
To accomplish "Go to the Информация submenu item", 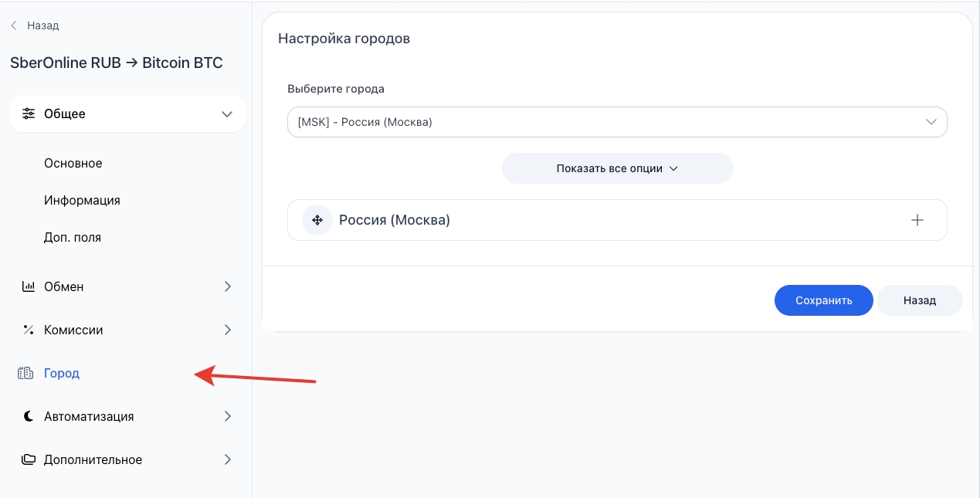I will tap(82, 200).
